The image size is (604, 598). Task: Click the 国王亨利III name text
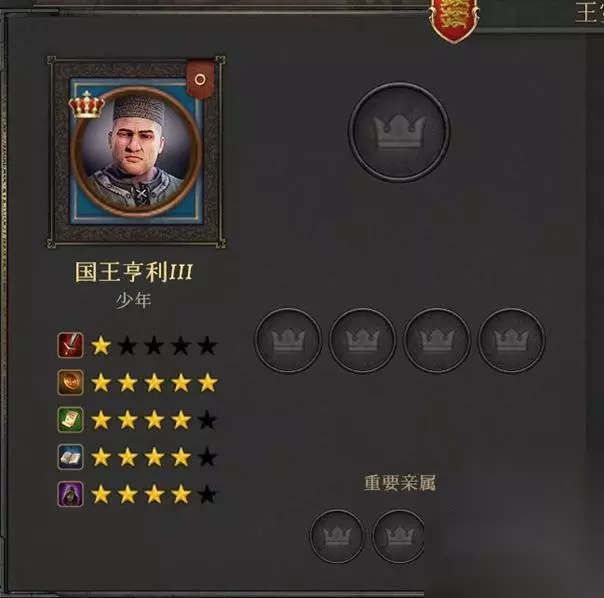(x=133, y=272)
